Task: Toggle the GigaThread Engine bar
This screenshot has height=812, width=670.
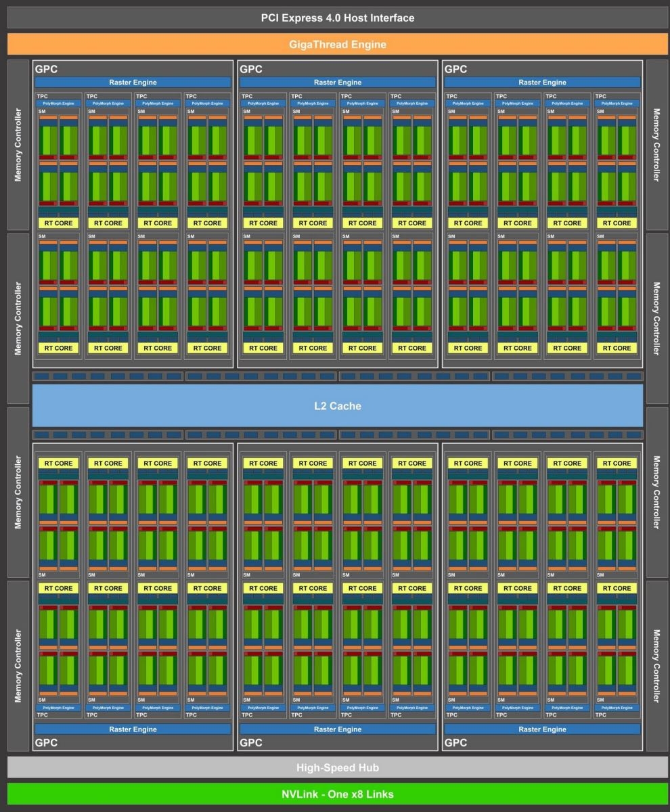Action: click(x=335, y=44)
